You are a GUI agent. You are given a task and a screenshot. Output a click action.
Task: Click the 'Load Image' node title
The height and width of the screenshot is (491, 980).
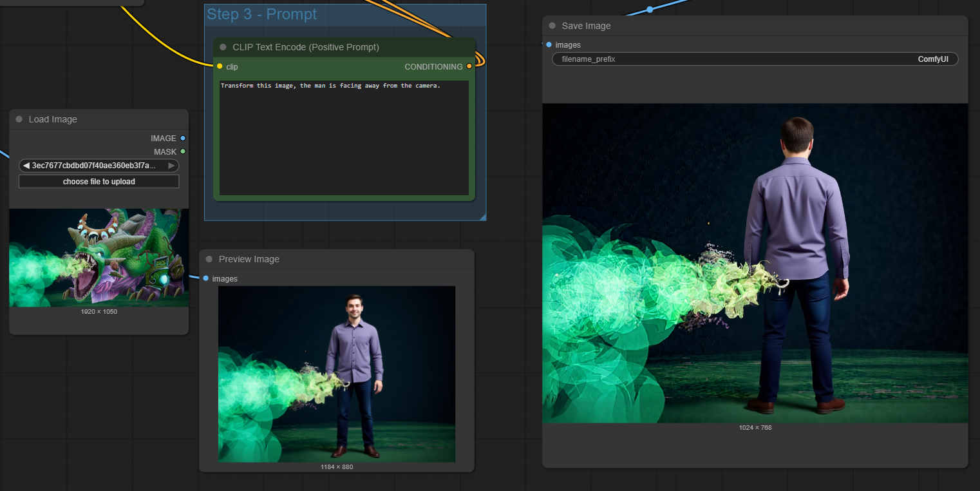53,119
